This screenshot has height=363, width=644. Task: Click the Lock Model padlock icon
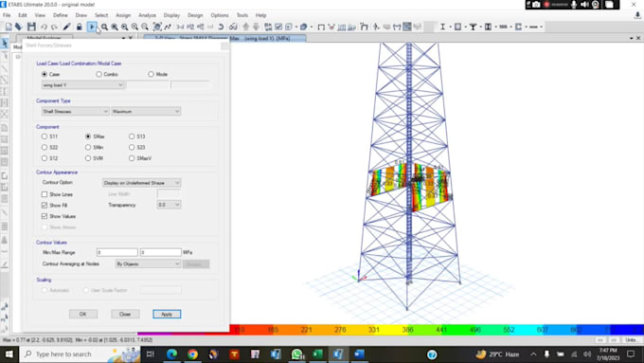(80, 27)
